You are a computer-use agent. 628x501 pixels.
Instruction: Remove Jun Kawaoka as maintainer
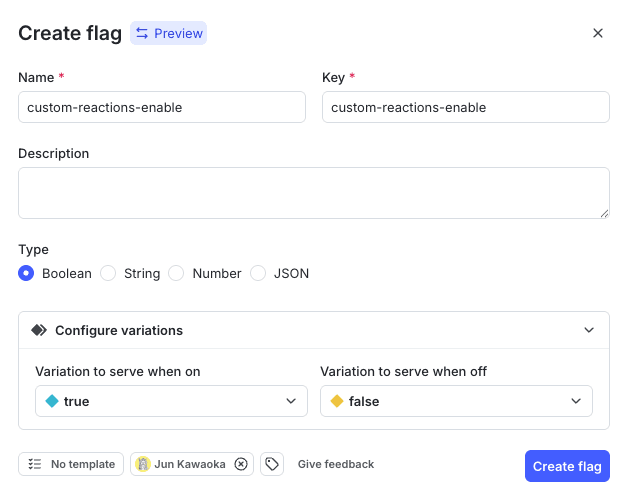coord(241,464)
